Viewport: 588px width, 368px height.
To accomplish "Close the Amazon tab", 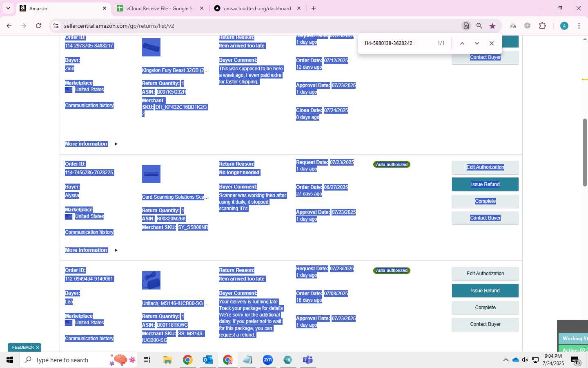I will click(105, 8).
